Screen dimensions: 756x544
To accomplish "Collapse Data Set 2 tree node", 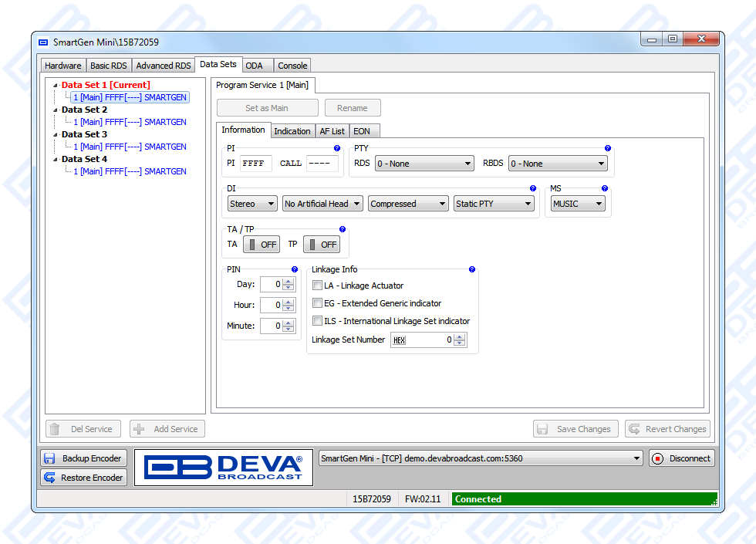I will coord(55,110).
